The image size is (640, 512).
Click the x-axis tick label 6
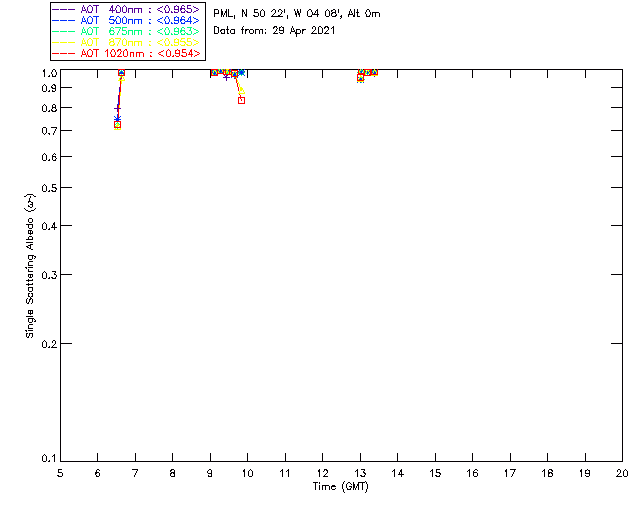coord(98,473)
